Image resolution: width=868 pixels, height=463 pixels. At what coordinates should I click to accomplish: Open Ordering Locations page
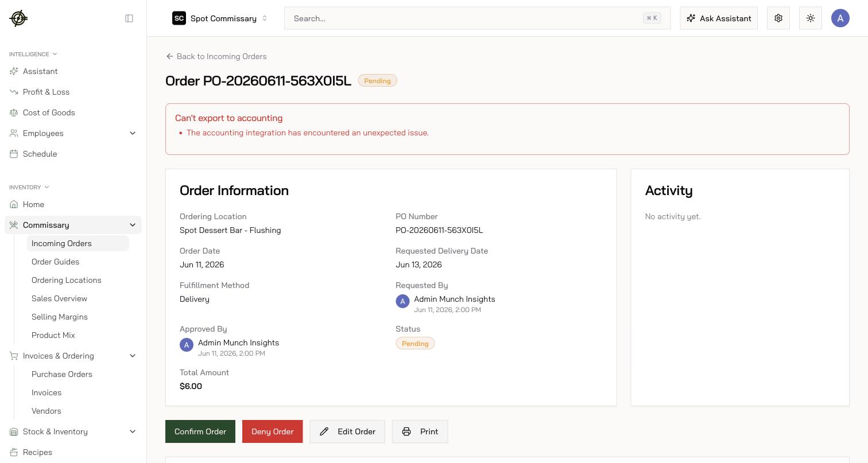(x=66, y=280)
